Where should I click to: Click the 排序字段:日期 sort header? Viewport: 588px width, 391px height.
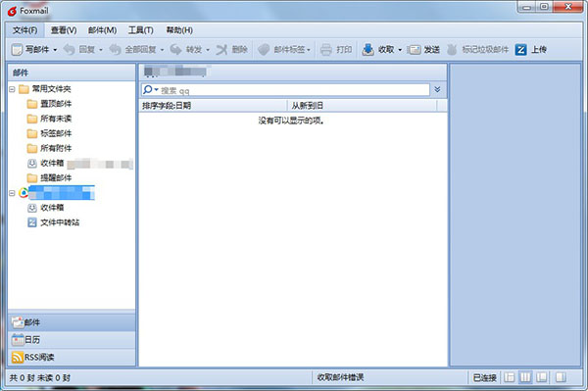[213, 106]
